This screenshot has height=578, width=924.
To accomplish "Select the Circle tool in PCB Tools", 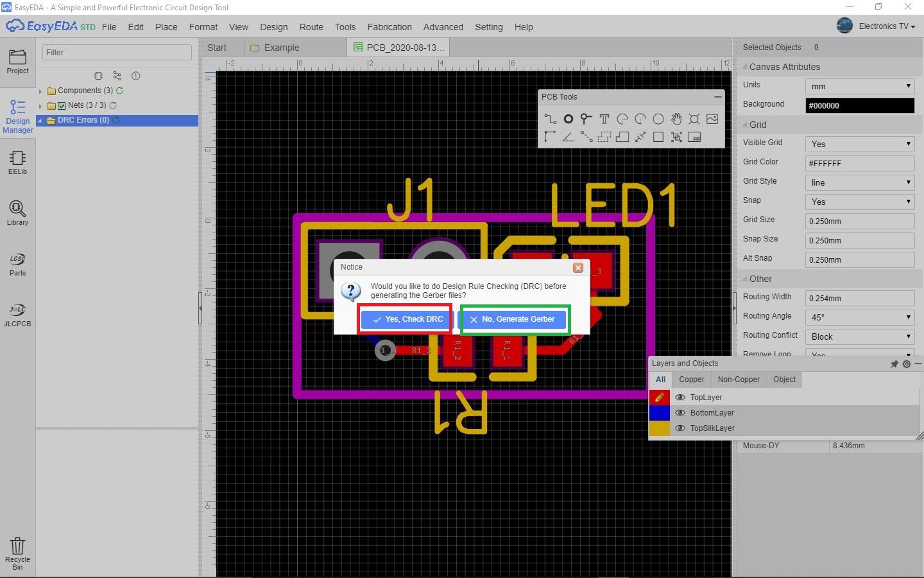I will [658, 119].
